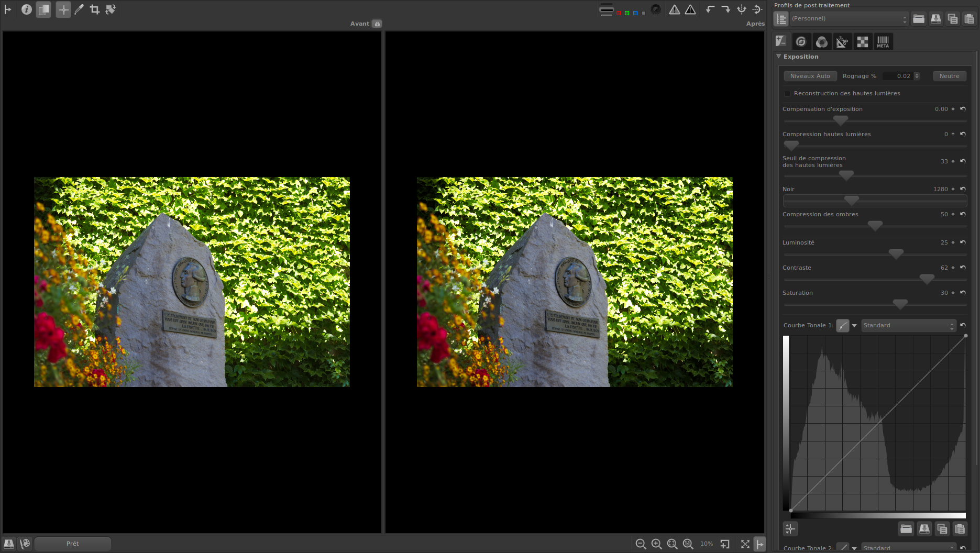Select the straighten/rotate tool
The width and height of the screenshot is (980, 553).
pos(111,9)
